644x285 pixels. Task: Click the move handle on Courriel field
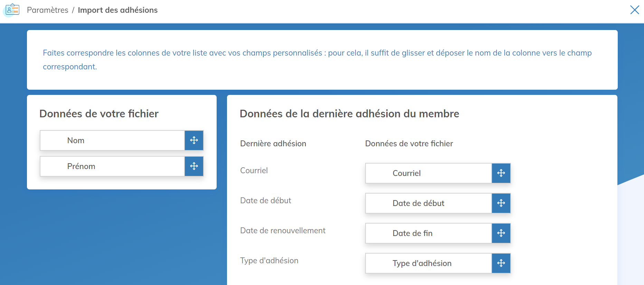coord(501,173)
